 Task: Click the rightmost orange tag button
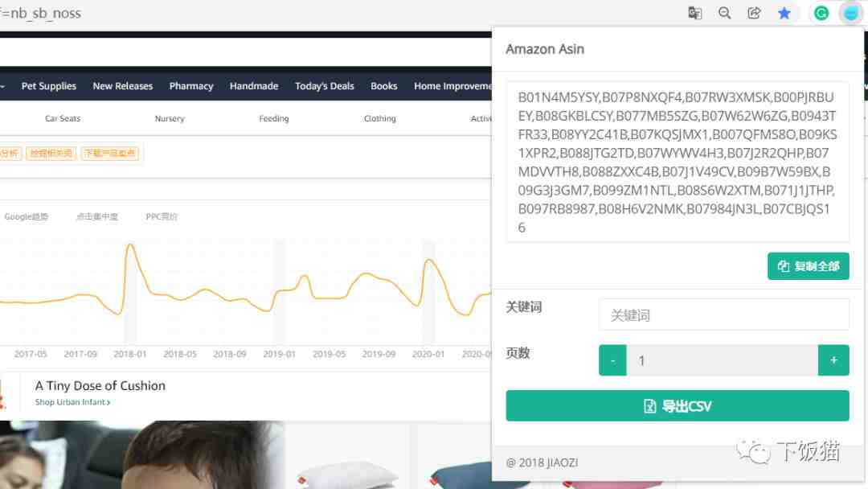pos(110,154)
